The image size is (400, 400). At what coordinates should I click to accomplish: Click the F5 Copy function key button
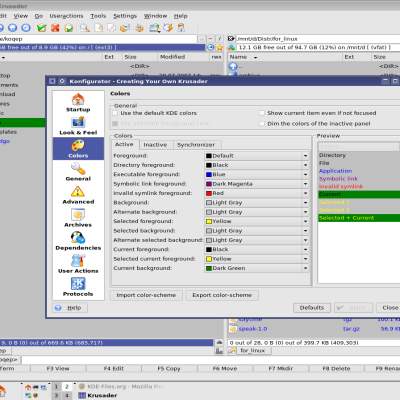[169, 368]
